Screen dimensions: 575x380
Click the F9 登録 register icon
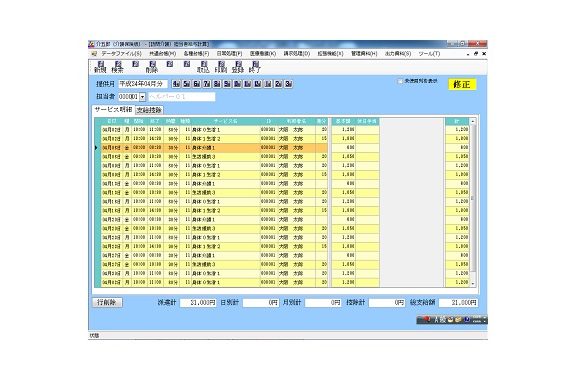click(238, 67)
